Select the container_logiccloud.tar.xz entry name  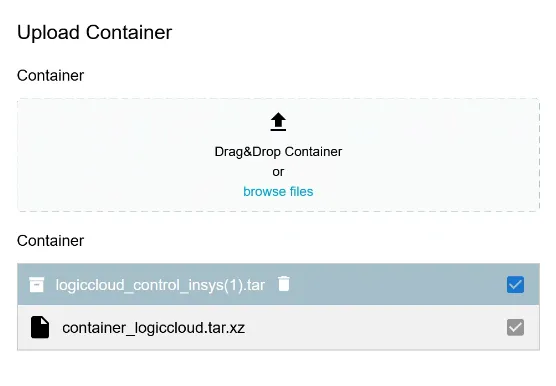click(x=154, y=328)
